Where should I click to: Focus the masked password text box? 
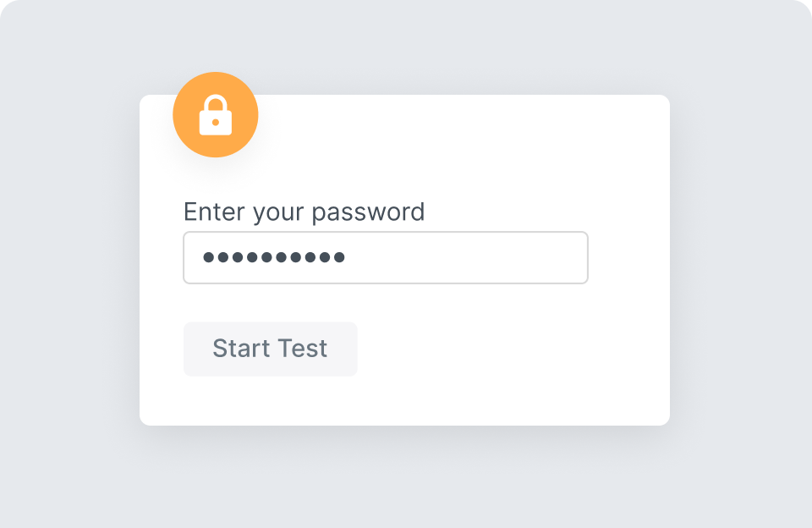[x=385, y=257]
